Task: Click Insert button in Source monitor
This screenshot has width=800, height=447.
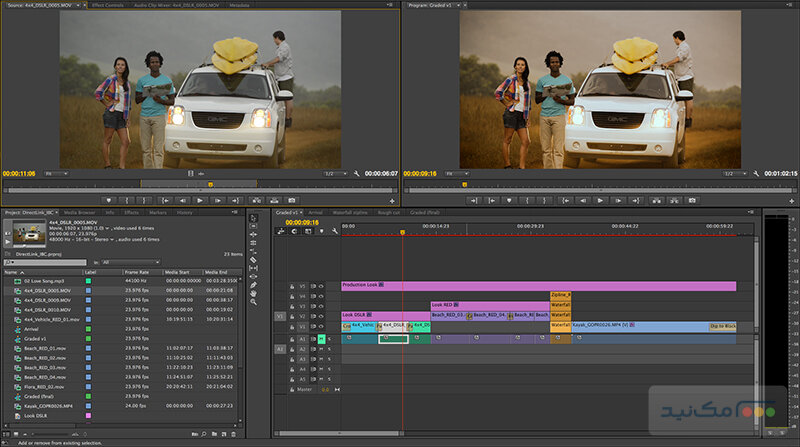Action: pos(256,201)
